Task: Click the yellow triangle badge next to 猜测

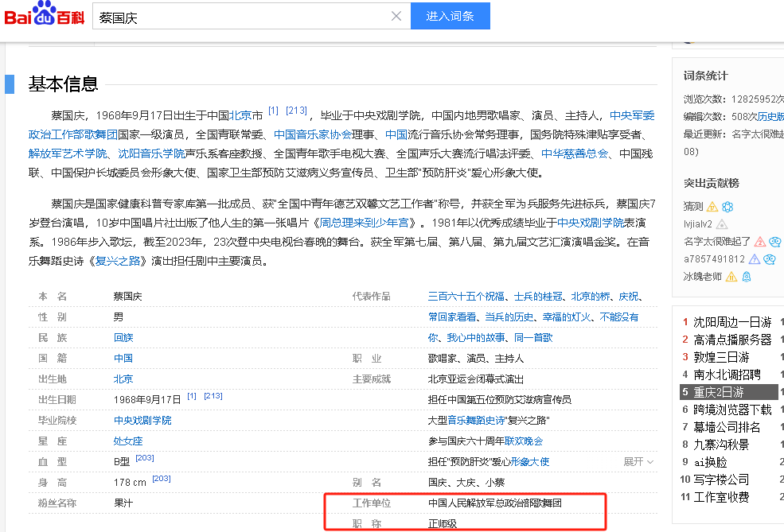Action: pyautogui.click(x=712, y=207)
